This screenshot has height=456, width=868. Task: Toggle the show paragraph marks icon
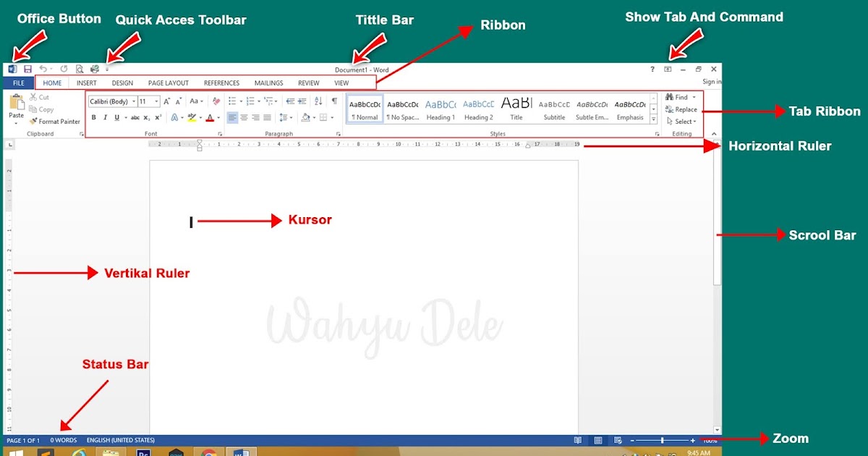(333, 100)
